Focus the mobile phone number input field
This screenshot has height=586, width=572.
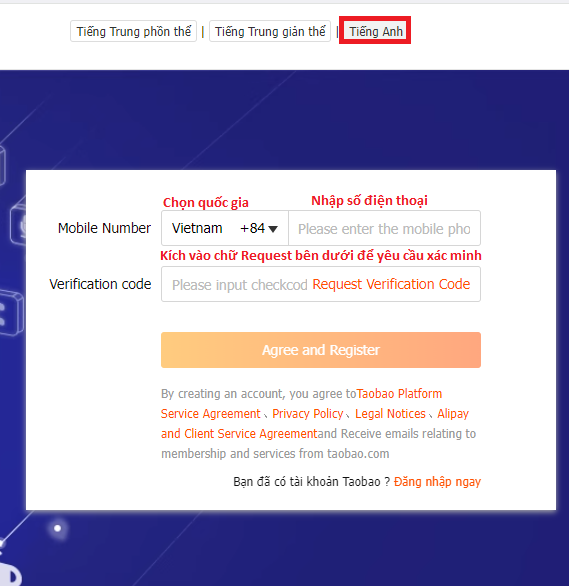[384, 228]
